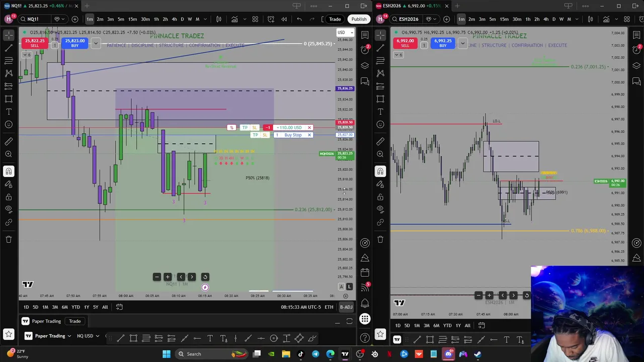Reset chart view in left chart

click(x=205, y=277)
